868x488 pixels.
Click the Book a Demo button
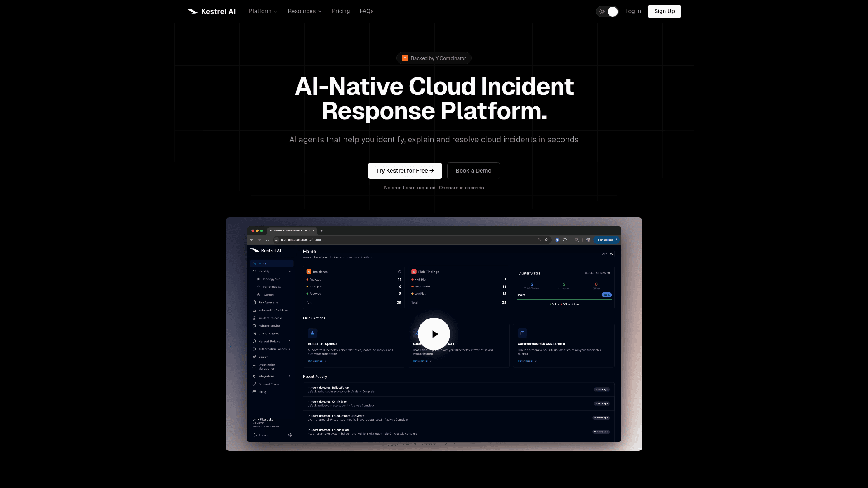473,171
